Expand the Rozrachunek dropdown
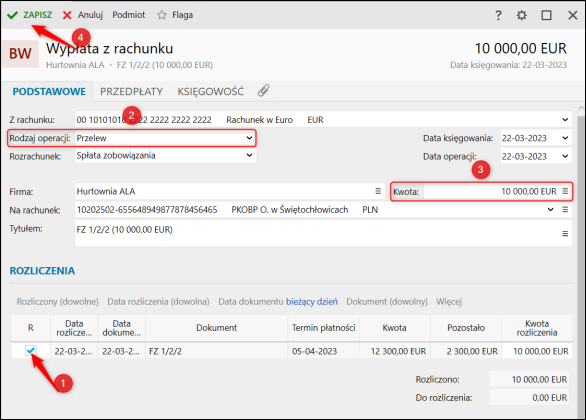The width and height of the screenshot is (586, 420). (249, 155)
